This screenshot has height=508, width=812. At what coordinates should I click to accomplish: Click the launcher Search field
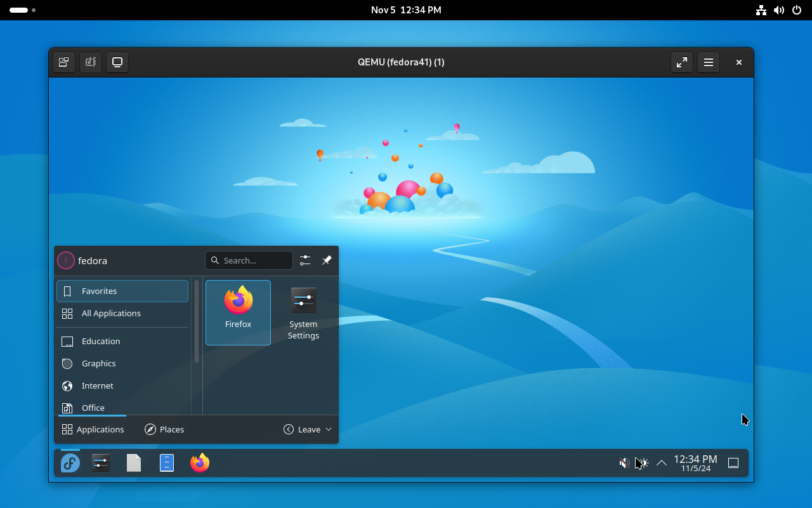click(x=249, y=260)
